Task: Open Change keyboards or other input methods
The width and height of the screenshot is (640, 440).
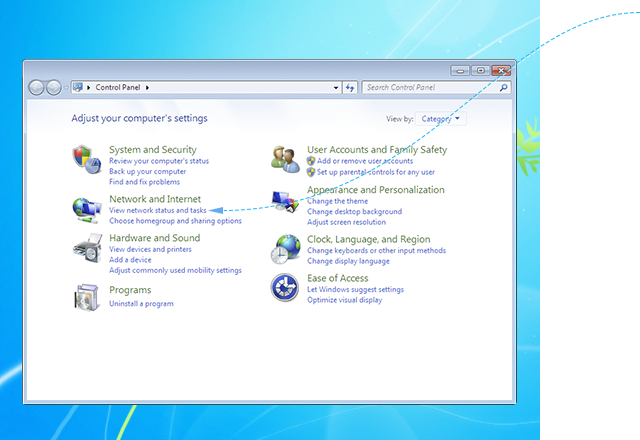Action: point(376,250)
